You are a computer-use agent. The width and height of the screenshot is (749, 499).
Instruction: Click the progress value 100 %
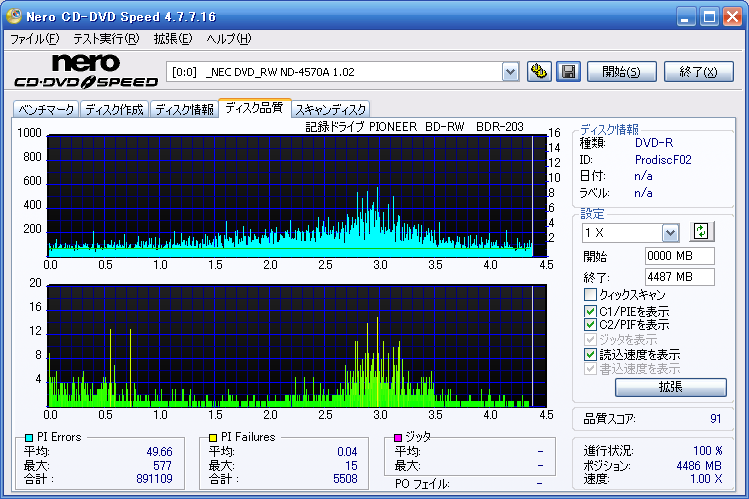[707, 451]
